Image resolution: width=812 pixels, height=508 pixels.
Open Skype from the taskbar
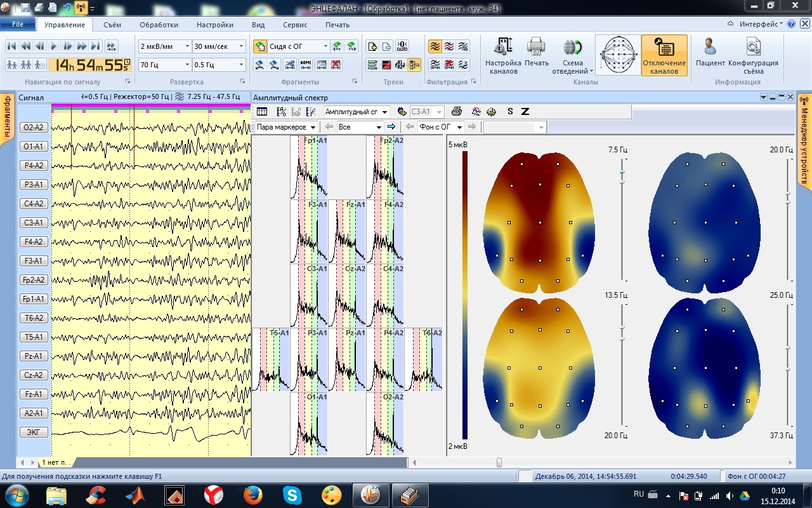292,495
